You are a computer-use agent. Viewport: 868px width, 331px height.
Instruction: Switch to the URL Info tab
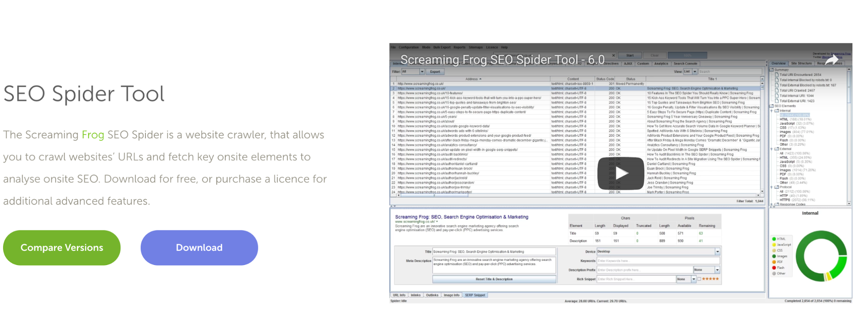pos(399,295)
